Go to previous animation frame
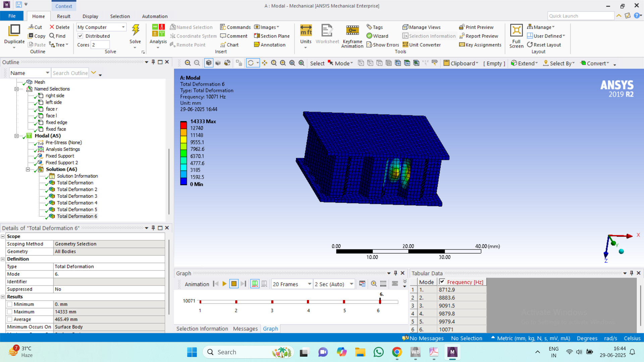The image size is (644, 362). click(x=216, y=284)
